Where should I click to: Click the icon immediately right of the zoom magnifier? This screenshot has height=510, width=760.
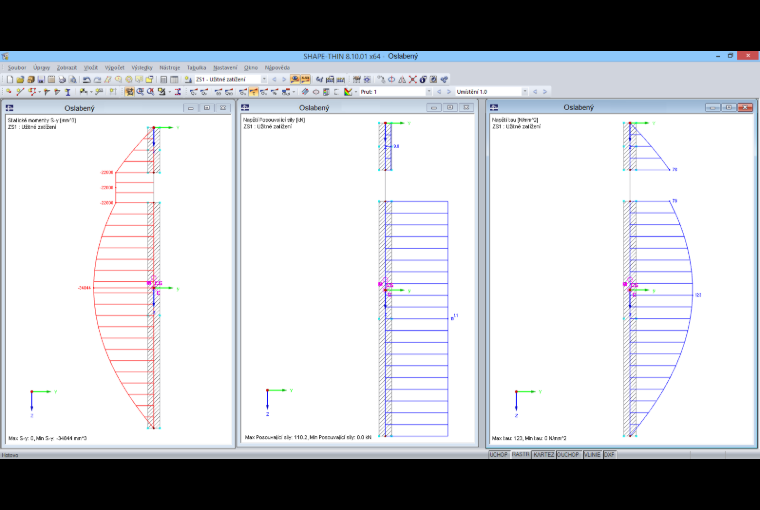[151, 92]
